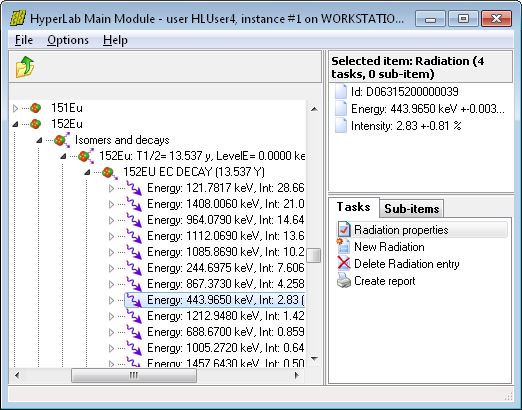Click the gamma icon of Energy 1005.2720 keV
The image size is (522, 410).
(134, 348)
